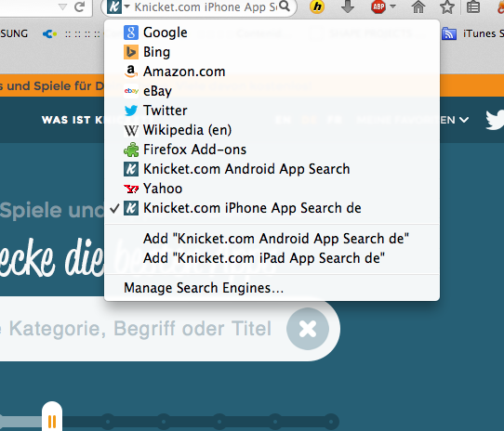Click the pause slider handle
Image resolution: width=504 pixels, height=431 pixels.
pyautogui.click(x=52, y=417)
